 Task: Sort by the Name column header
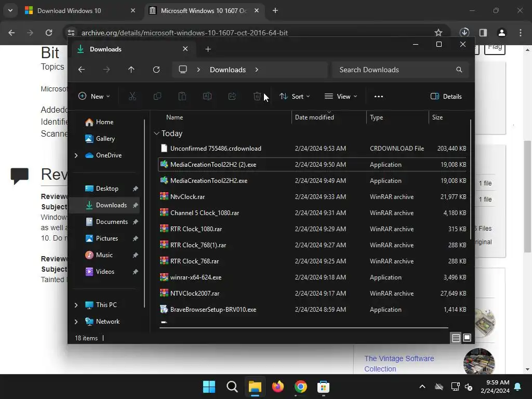coord(175,117)
